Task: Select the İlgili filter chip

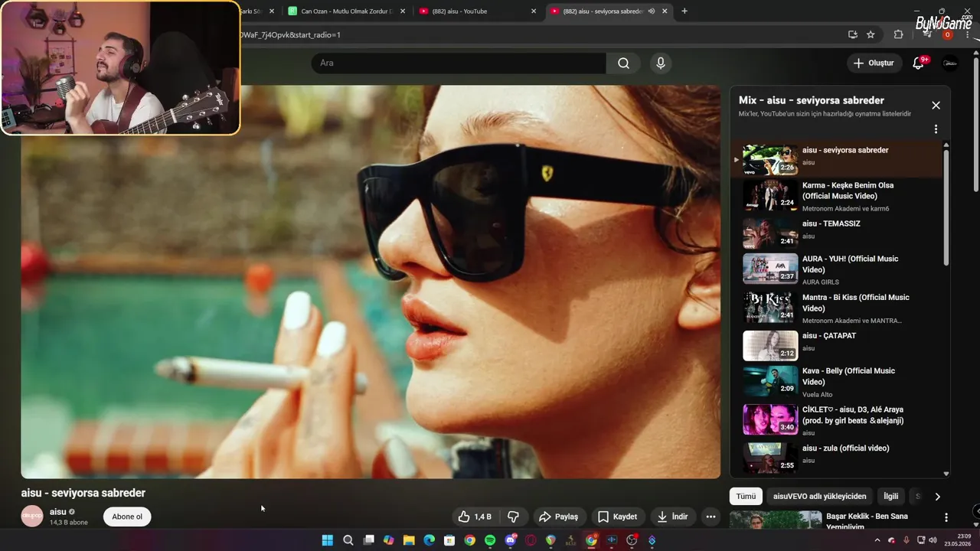Action: click(891, 497)
